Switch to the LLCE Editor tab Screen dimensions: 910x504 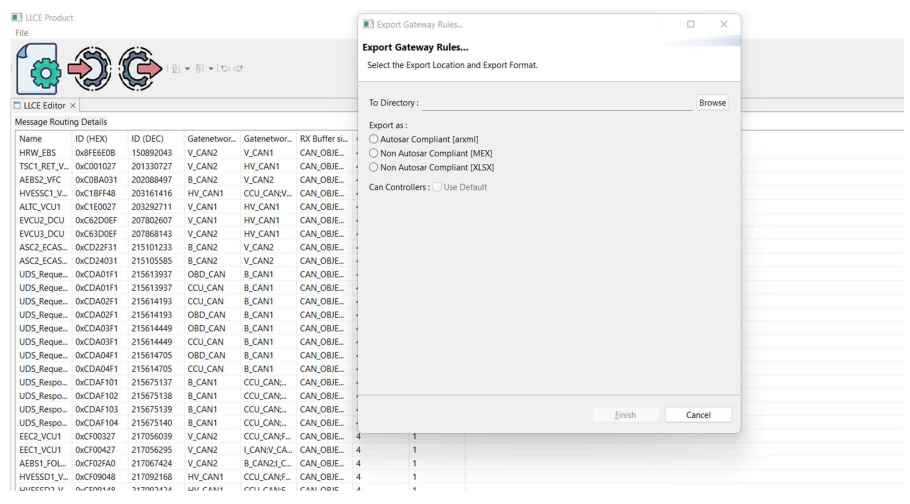coord(44,106)
